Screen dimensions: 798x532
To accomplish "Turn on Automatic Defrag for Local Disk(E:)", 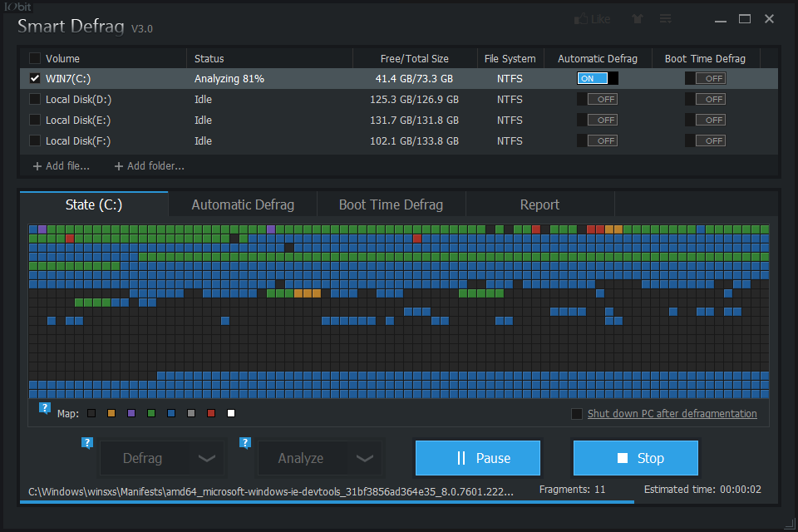I will [x=598, y=121].
